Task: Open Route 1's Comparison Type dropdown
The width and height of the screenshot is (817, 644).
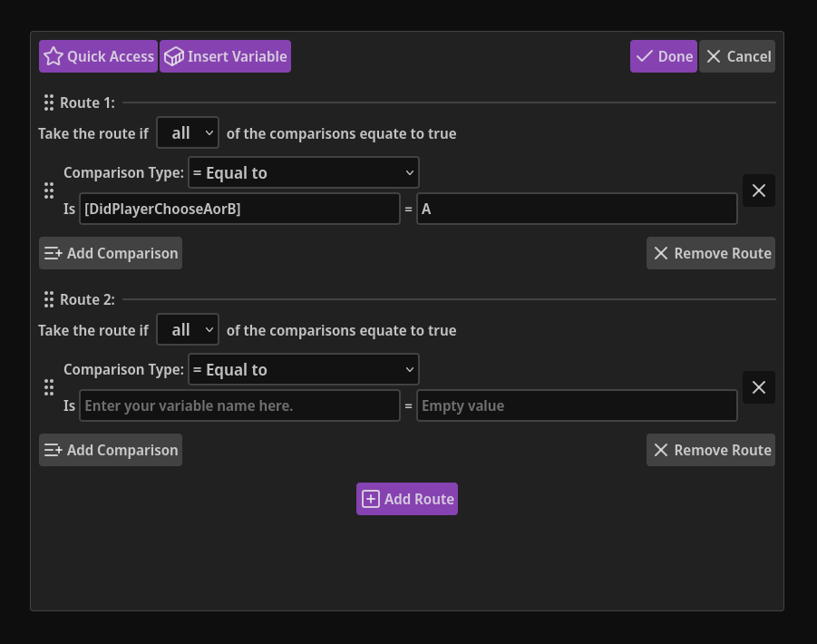Action: 303,172
